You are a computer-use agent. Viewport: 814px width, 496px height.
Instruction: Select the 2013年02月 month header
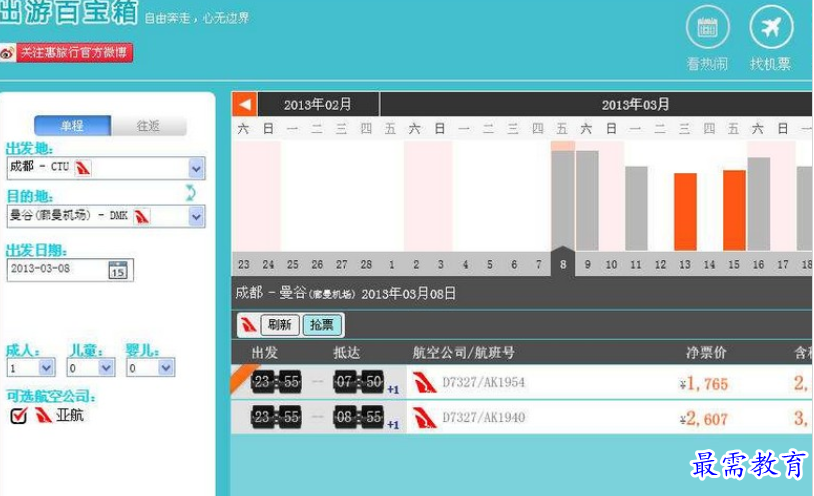point(318,104)
